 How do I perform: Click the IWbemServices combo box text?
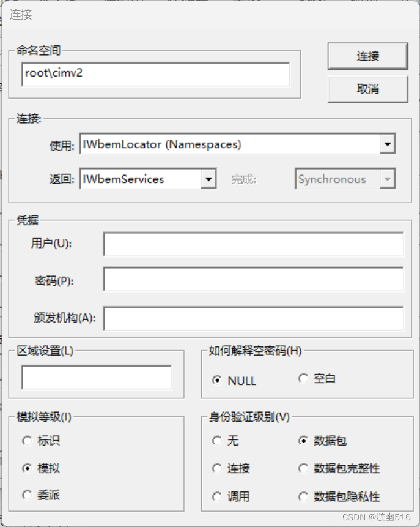123,179
